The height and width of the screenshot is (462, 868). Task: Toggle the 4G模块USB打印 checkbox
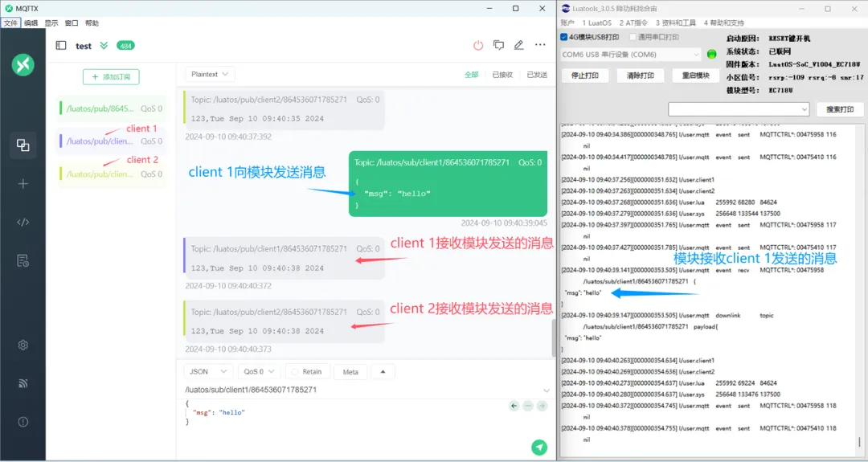coord(564,37)
